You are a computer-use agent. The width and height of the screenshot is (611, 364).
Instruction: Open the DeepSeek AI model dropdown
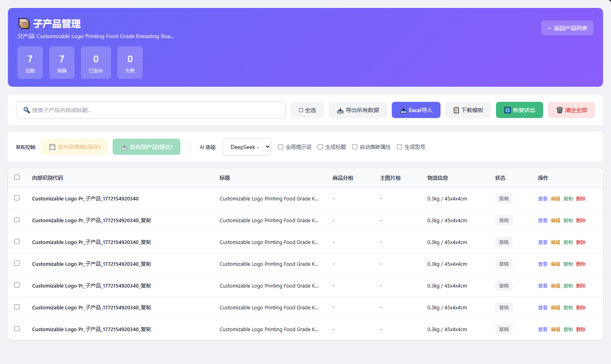[x=247, y=147]
